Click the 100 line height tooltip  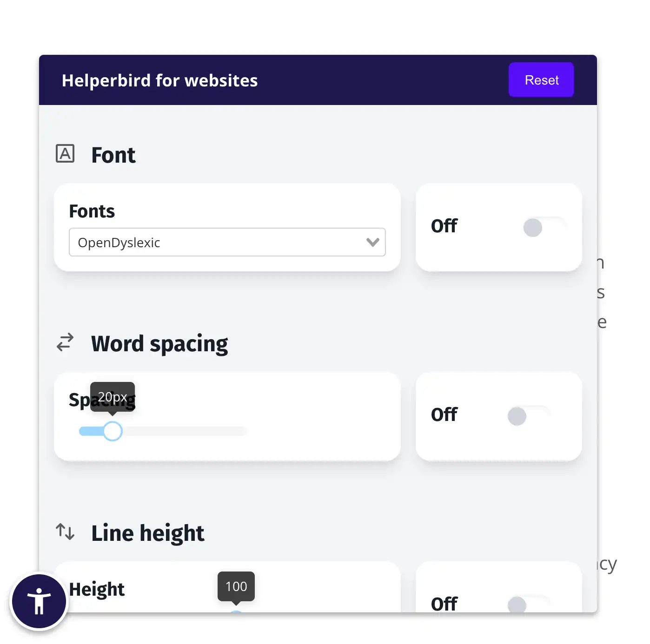click(236, 586)
